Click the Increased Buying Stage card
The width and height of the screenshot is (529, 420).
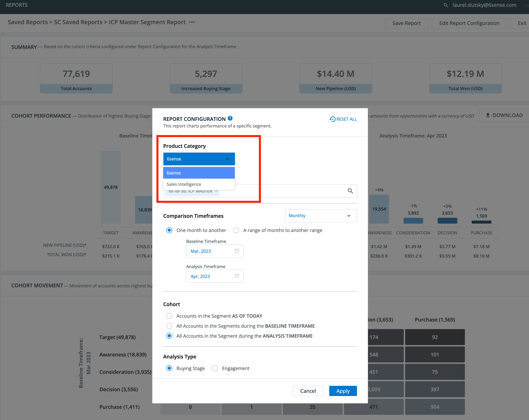206,78
